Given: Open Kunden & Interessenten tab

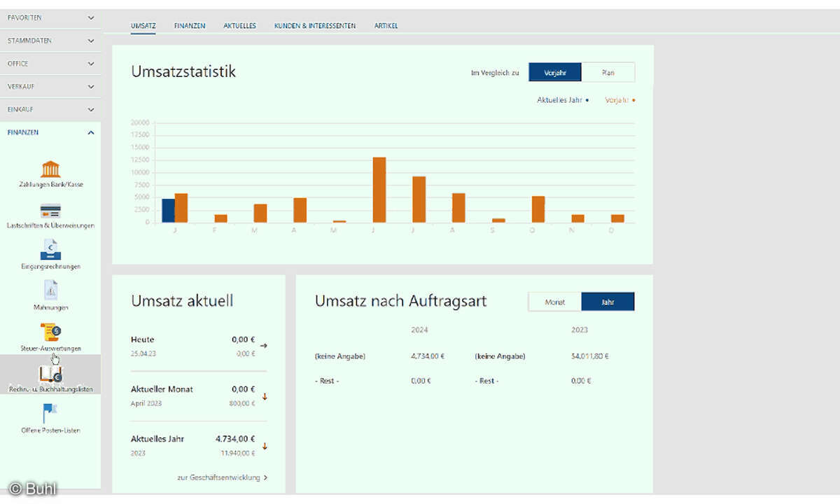Looking at the screenshot, I should point(315,26).
